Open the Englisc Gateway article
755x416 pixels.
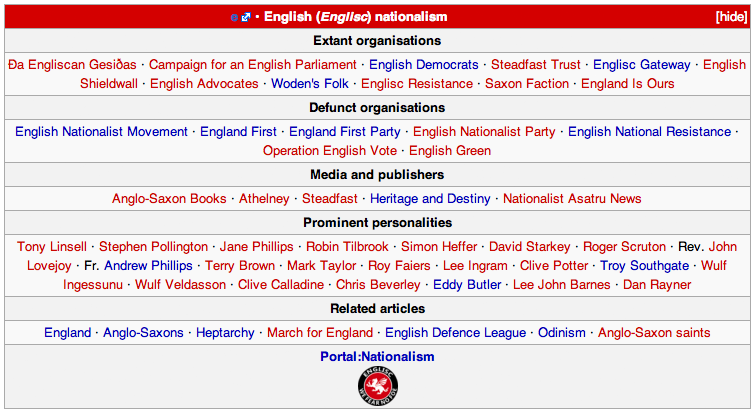click(x=641, y=65)
